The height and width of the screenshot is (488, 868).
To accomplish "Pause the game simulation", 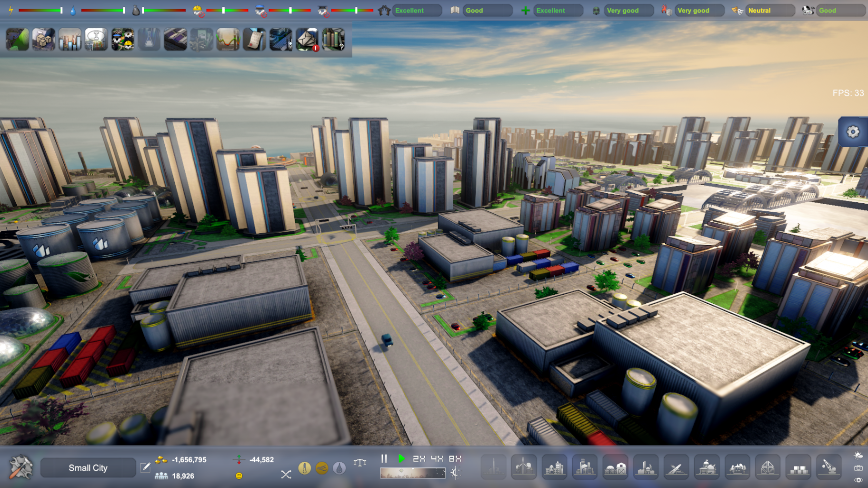I will pyautogui.click(x=384, y=458).
